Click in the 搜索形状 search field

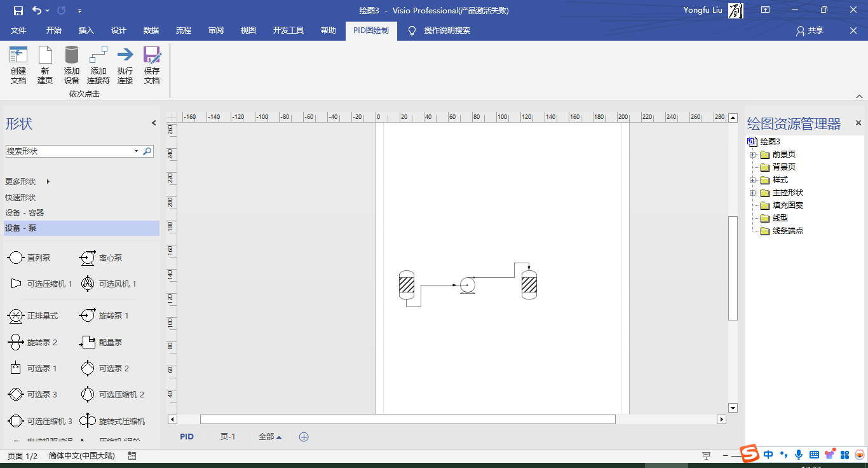(x=69, y=151)
